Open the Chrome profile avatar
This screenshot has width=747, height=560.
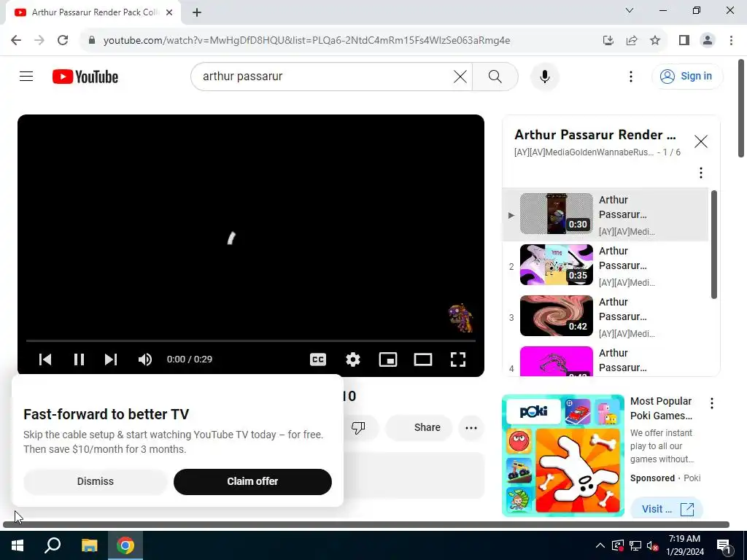coord(708,41)
